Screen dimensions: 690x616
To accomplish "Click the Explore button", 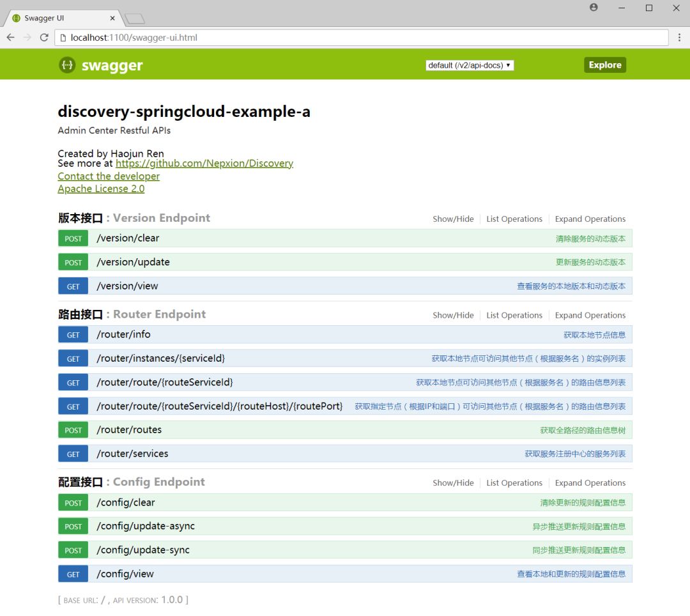I will (x=605, y=65).
